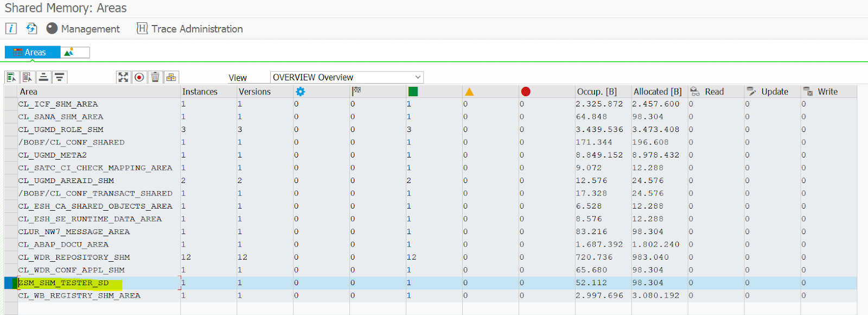
Task: Click the Select All rows toolbar icon
Action: (x=12, y=77)
